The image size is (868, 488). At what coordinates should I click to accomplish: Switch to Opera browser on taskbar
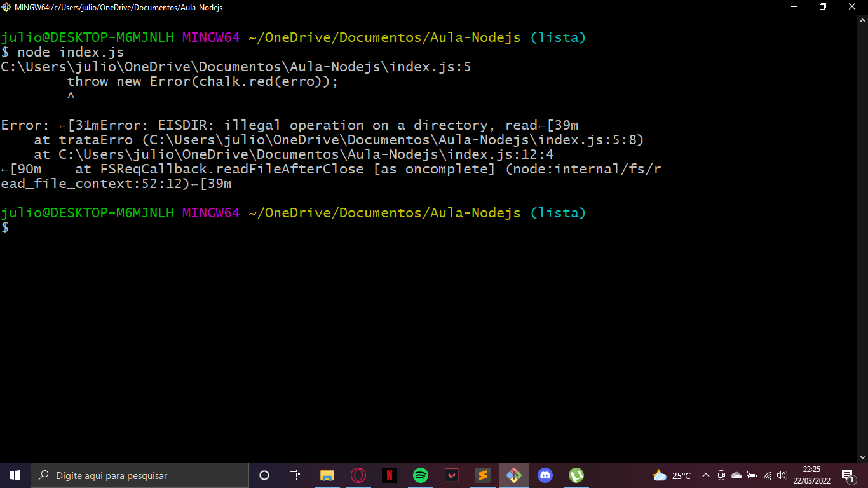click(358, 475)
